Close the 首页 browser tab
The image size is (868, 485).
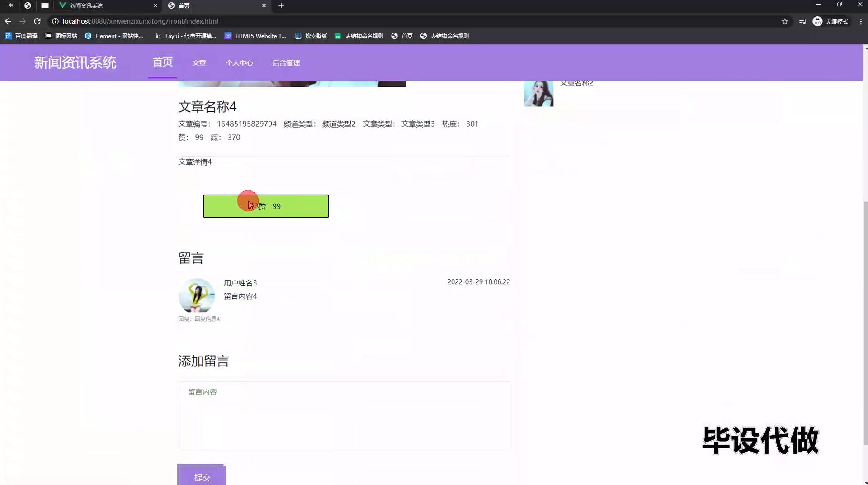click(x=264, y=5)
